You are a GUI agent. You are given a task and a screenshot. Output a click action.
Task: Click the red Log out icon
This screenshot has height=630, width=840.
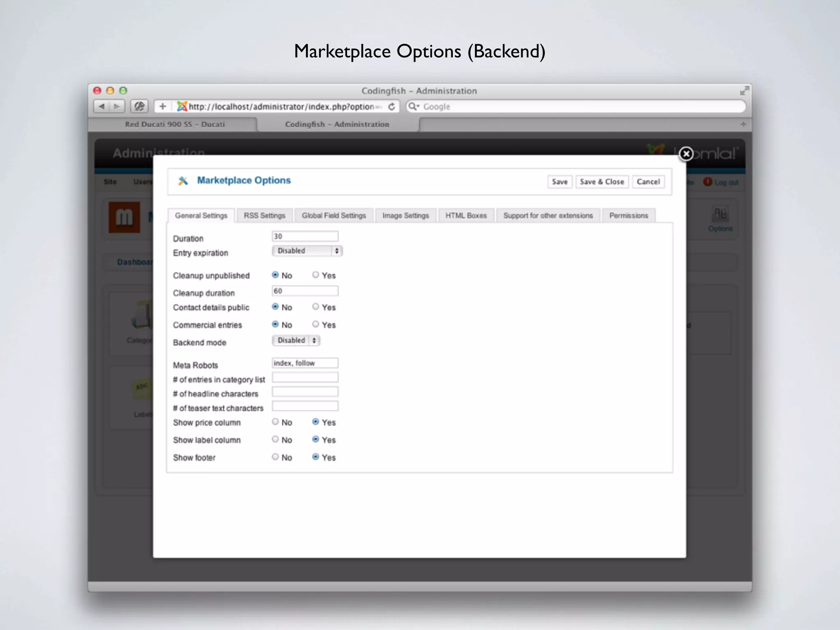[708, 182]
